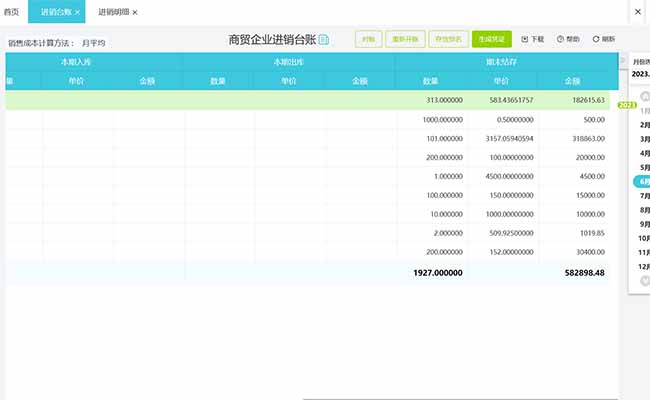Viewport: 650px width, 400px height.
Task: Select highlighted month 6月
Action: tap(642, 182)
